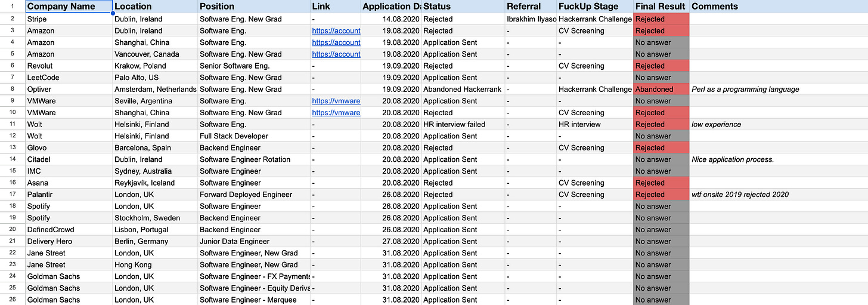
Task: Select the "Software Engineer - Marquee" position cell
Action: pos(254,300)
